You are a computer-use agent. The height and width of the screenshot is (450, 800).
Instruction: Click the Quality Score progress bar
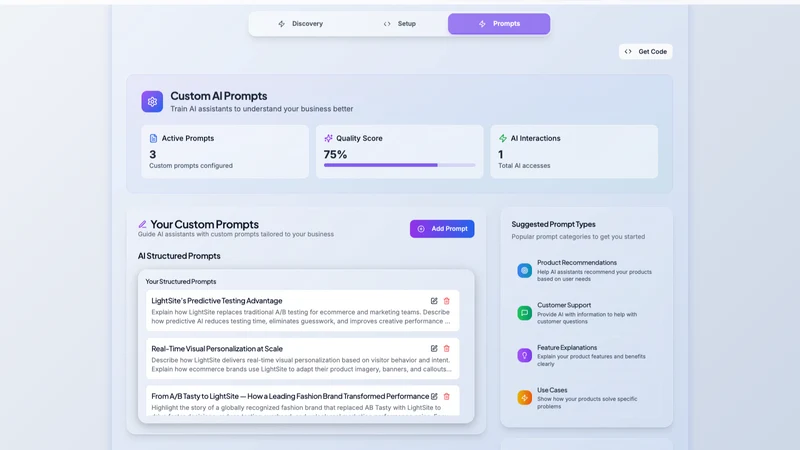click(x=399, y=165)
